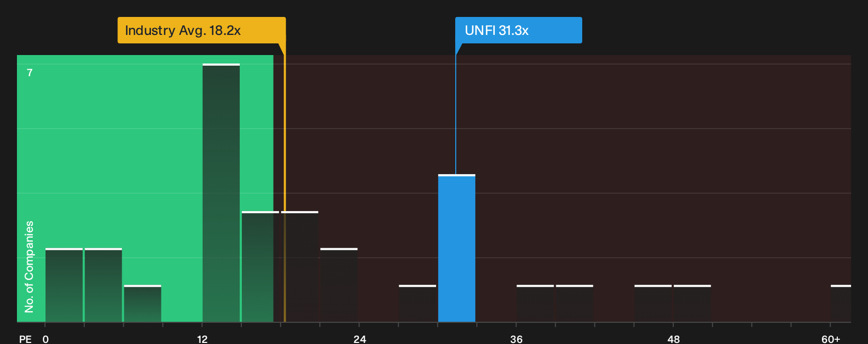The image size is (868, 344).
Task: Select the highlighted blue UNFI bar
Action: tap(457, 248)
